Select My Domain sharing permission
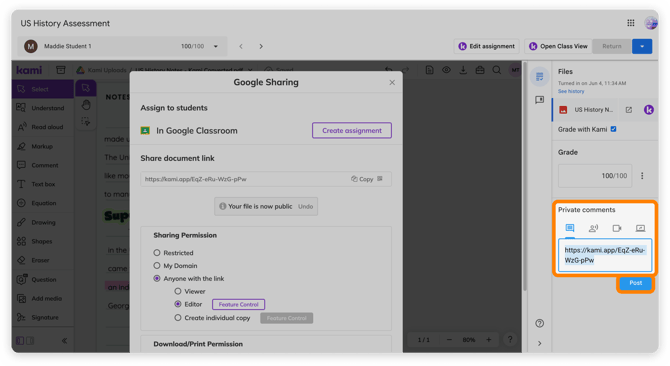 click(157, 266)
